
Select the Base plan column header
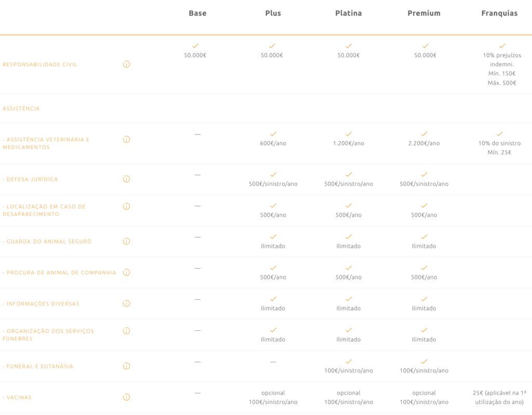(x=197, y=14)
